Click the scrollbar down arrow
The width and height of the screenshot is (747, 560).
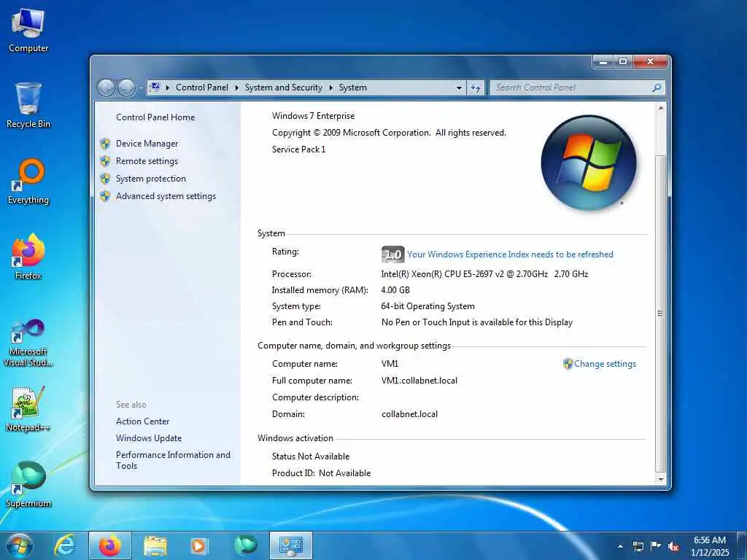tap(661, 480)
